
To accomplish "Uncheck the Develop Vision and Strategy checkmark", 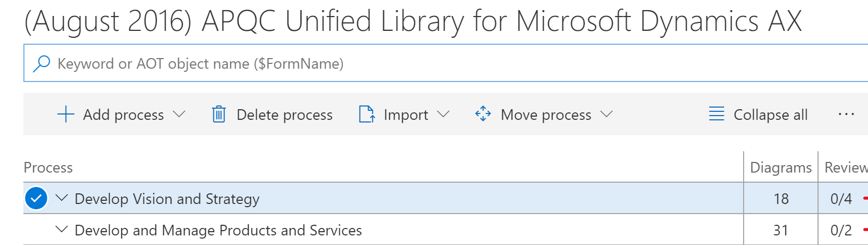I will pyautogui.click(x=36, y=199).
